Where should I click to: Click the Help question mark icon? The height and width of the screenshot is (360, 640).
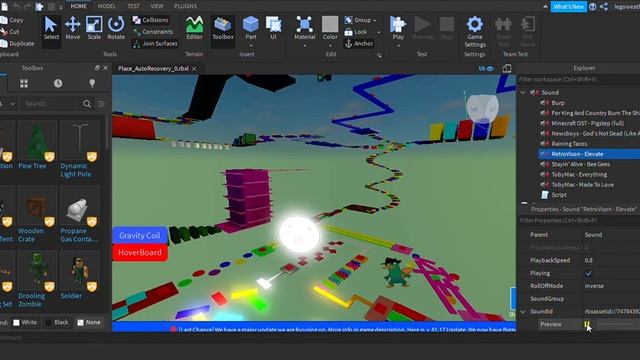tap(593, 7)
